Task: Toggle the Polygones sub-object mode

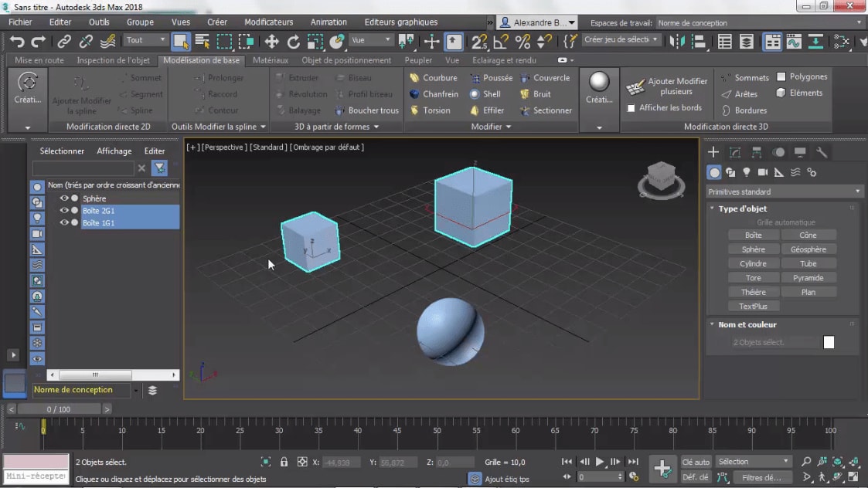Action: (802, 77)
